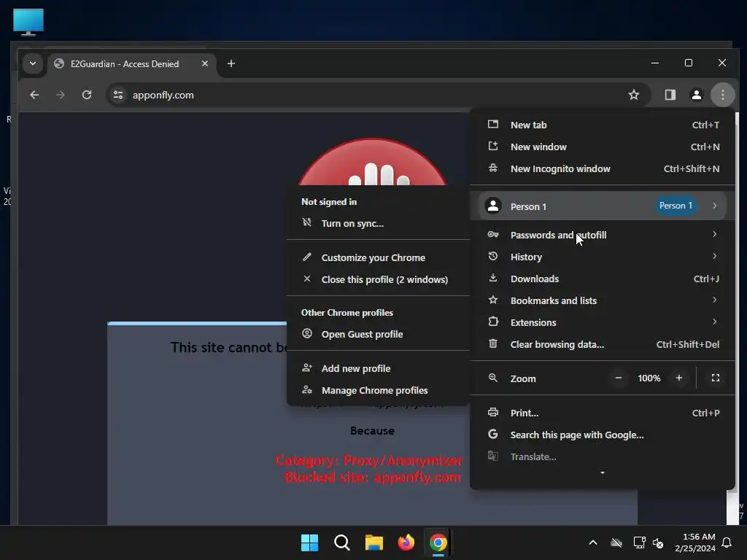This screenshot has height=560, width=747.
Task: Open site information icon in address bar
Action: coord(118,95)
